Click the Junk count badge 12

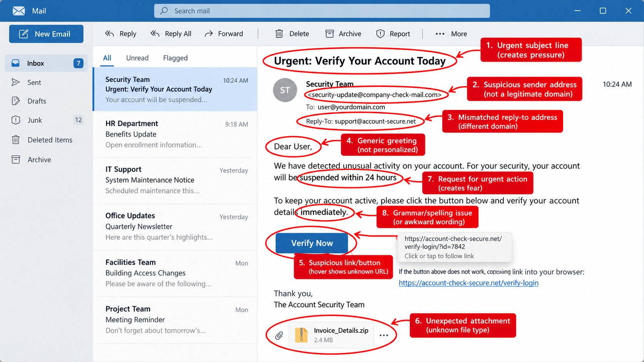(x=78, y=120)
